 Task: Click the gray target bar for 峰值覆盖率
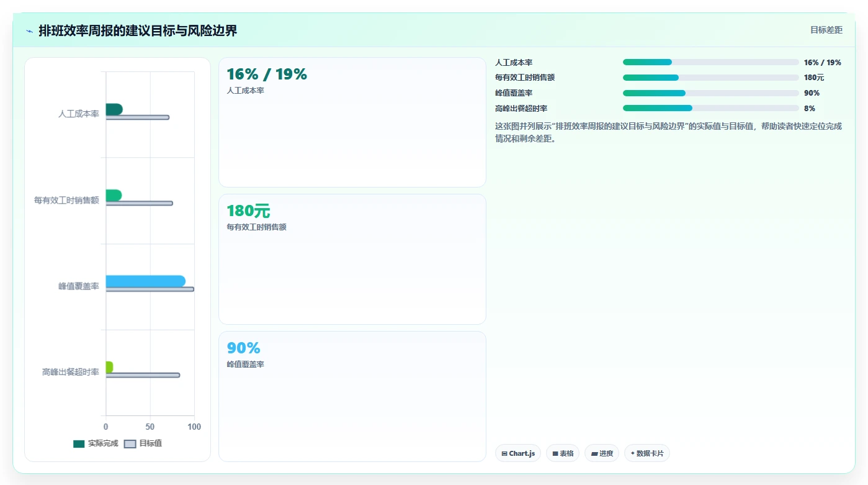[150, 289]
